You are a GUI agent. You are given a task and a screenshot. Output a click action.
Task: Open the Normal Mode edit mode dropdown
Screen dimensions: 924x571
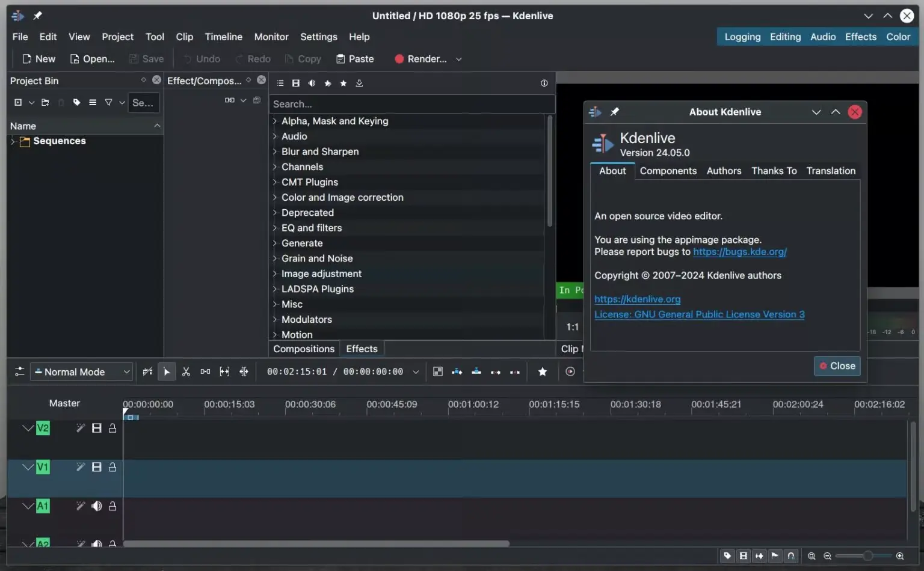click(x=82, y=372)
